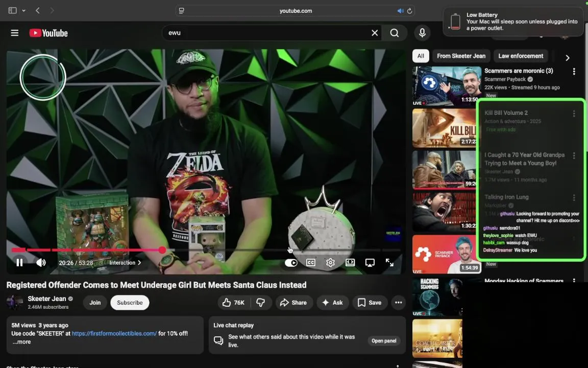Viewport: 588px width, 368px height.
Task: Click the 20:26 / 53:28 time display
Action: 76,263
